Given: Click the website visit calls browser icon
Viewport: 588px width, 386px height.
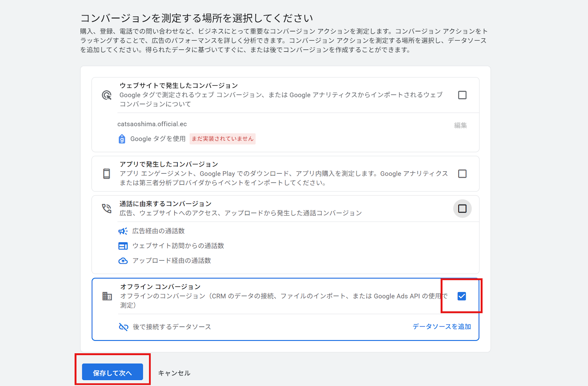Looking at the screenshot, I should (x=123, y=246).
